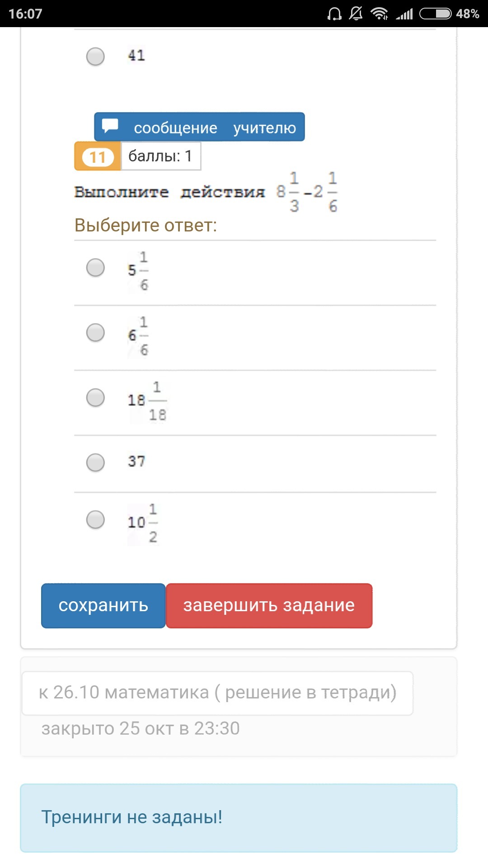Choose answer 6 and 1/6
The width and height of the screenshot is (488, 868).
coord(95,333)
